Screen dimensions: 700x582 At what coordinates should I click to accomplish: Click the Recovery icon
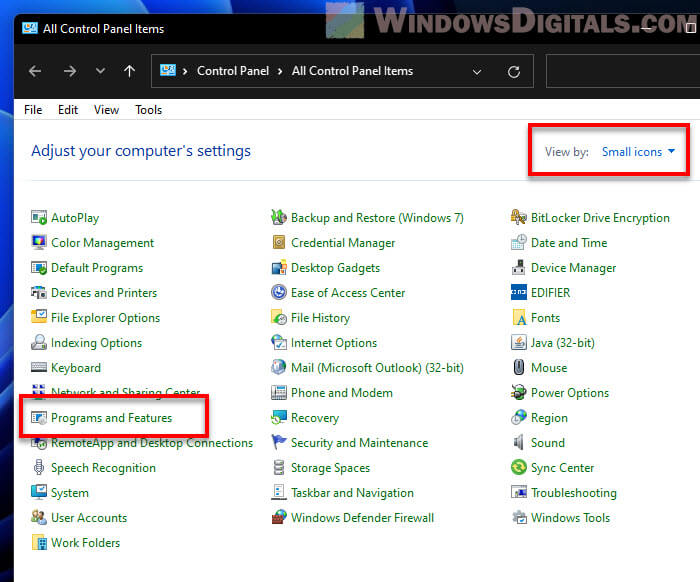pyautogui.click(x=279, y=418)
